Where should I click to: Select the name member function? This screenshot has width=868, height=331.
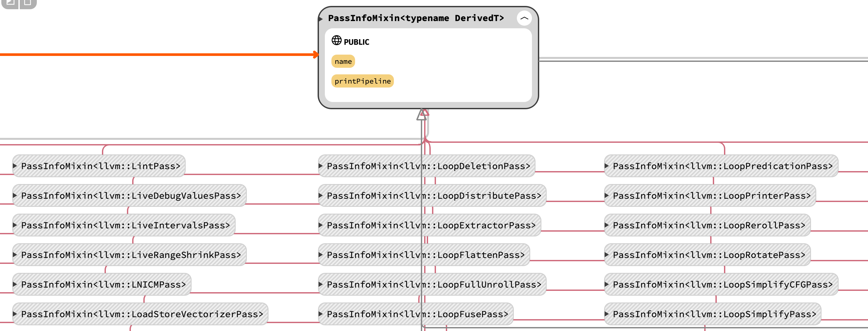coord(343,61)
